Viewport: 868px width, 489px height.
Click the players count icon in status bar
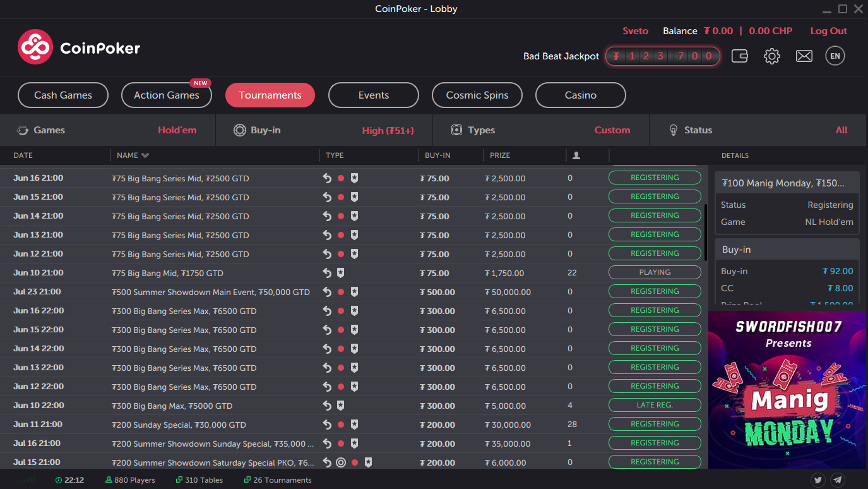point(109,480)
